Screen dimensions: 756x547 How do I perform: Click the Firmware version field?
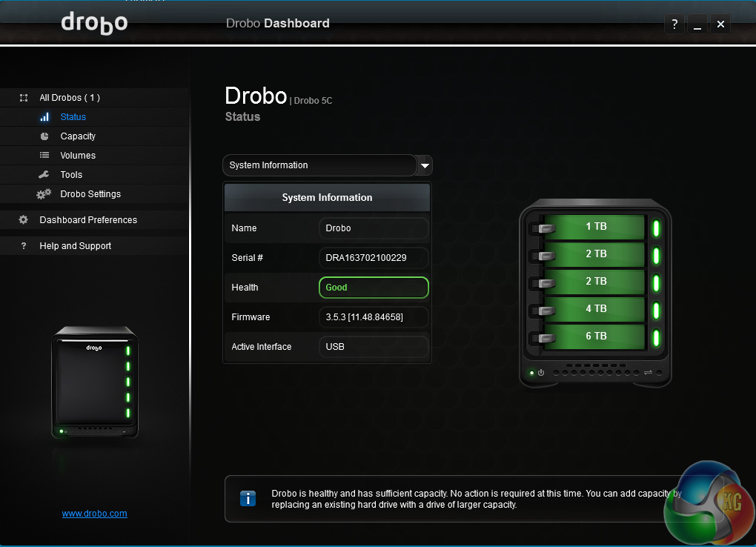click(374, 317)
